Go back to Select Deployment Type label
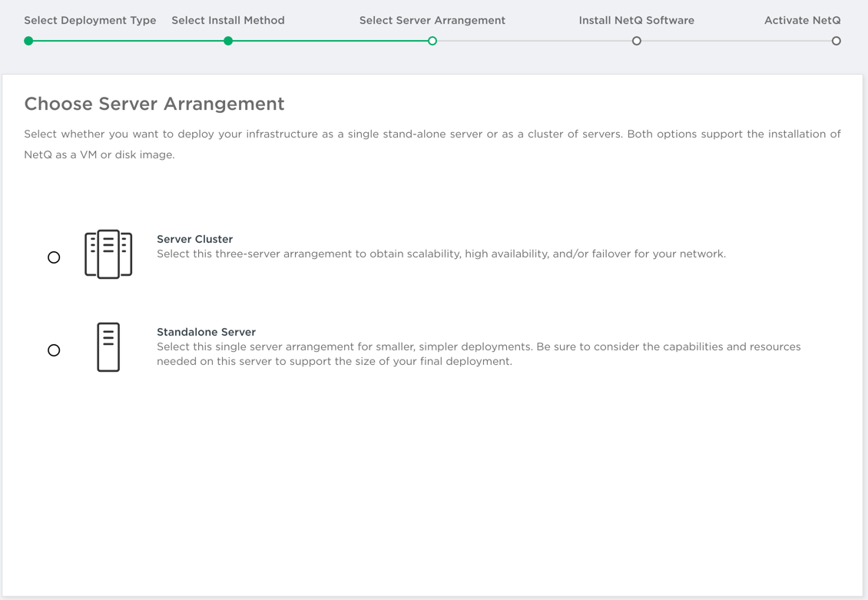This screenshot has height=600, width=868. pyautogui.click(x=90, y=21)
